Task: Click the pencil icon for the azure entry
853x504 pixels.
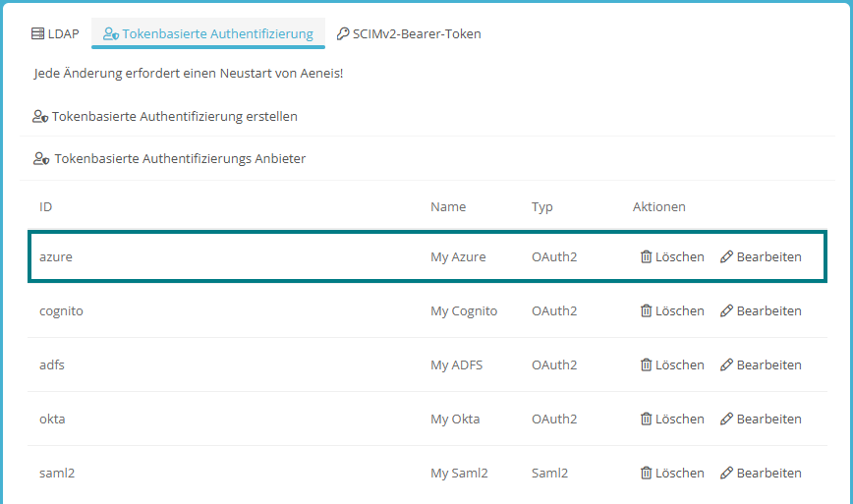Action: pos(726,257)
